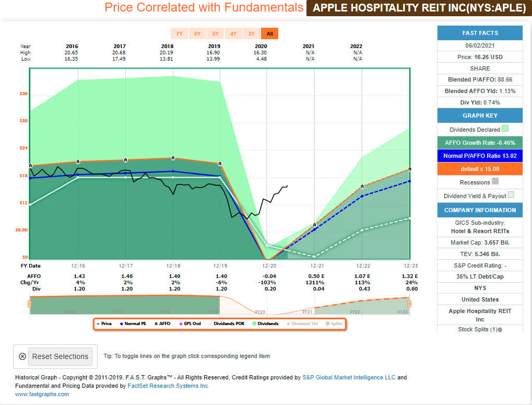
Task: Click the 2016 year high 20.65
Action: point(71,53)
